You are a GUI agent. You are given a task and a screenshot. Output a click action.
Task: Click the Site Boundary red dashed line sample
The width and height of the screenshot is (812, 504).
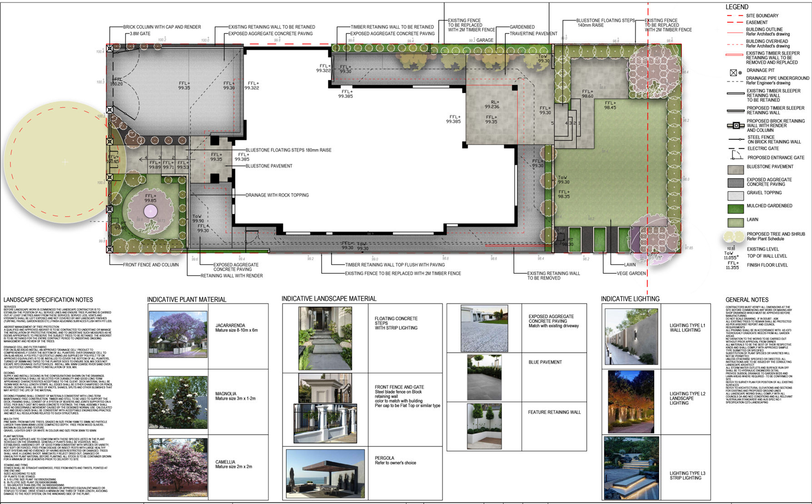[x=735, y=16]
